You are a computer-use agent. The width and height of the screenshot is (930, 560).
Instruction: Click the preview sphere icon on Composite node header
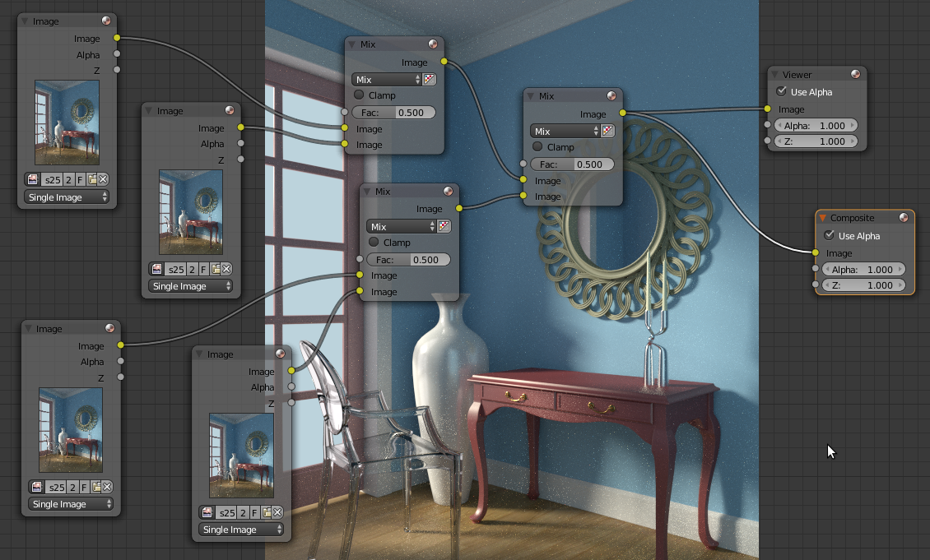pos(903,217)
